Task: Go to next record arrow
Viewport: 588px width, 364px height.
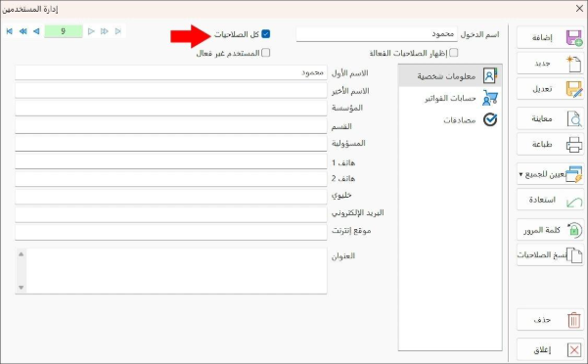Action: (91, 31)
